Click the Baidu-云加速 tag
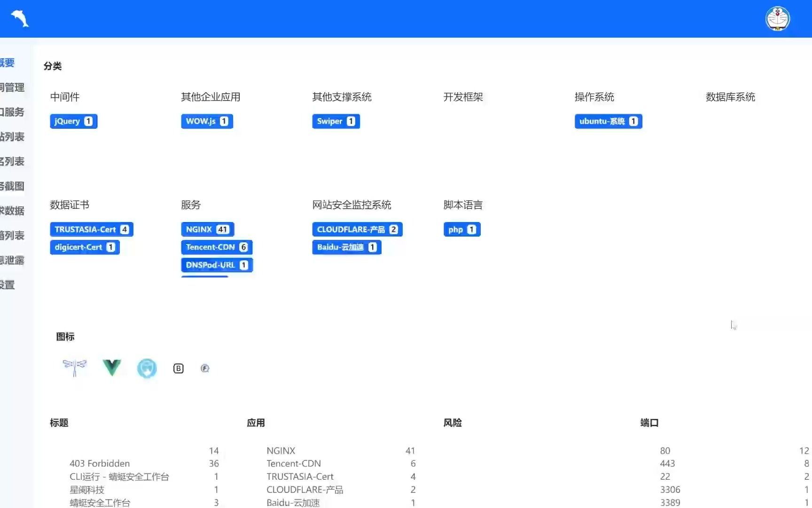 pyautogui.click(x=347, y=247)
